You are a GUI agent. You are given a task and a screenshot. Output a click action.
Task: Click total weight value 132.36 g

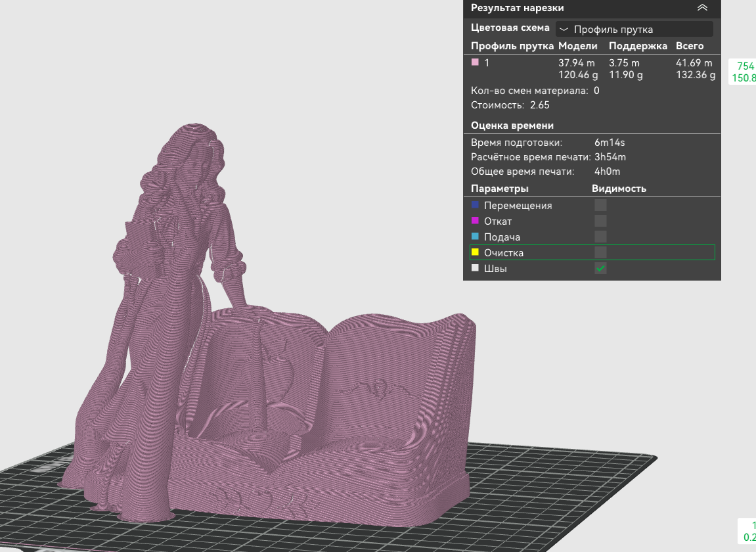point(696,75)
